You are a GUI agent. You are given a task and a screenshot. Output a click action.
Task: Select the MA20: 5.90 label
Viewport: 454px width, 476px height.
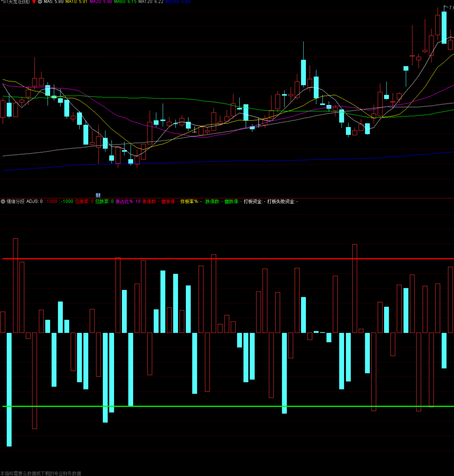(101, 1)
